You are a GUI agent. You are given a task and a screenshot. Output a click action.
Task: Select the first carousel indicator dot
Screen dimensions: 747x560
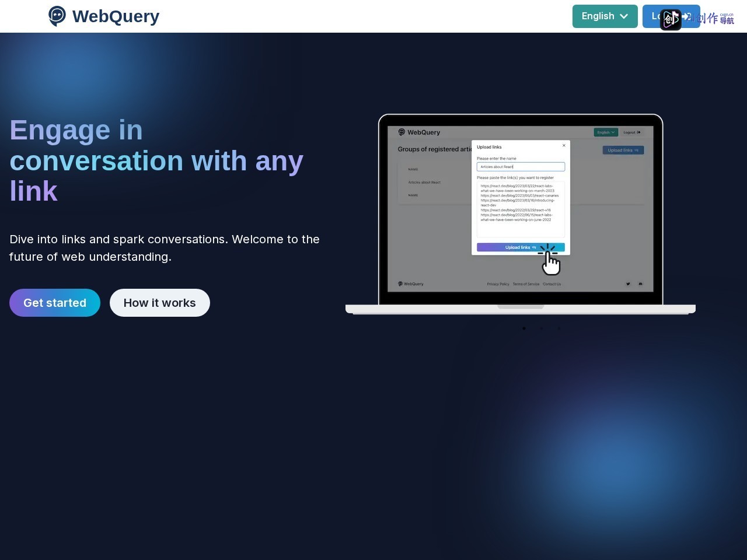tap(524, 328)
